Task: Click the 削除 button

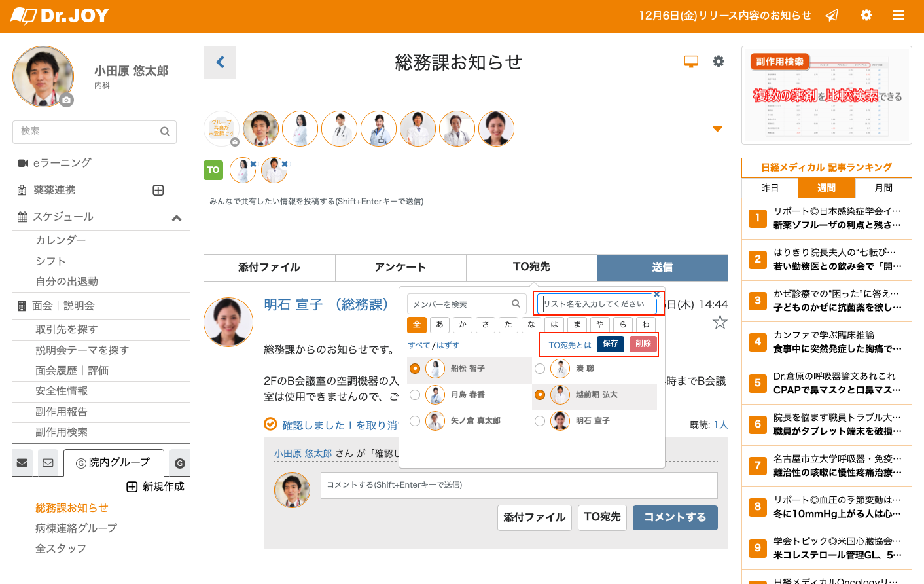Action: 643,344
